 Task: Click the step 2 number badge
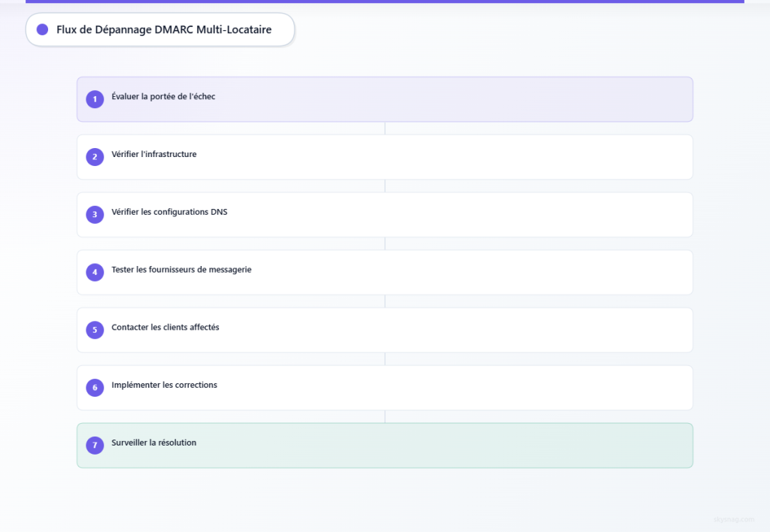pos(95,157)
